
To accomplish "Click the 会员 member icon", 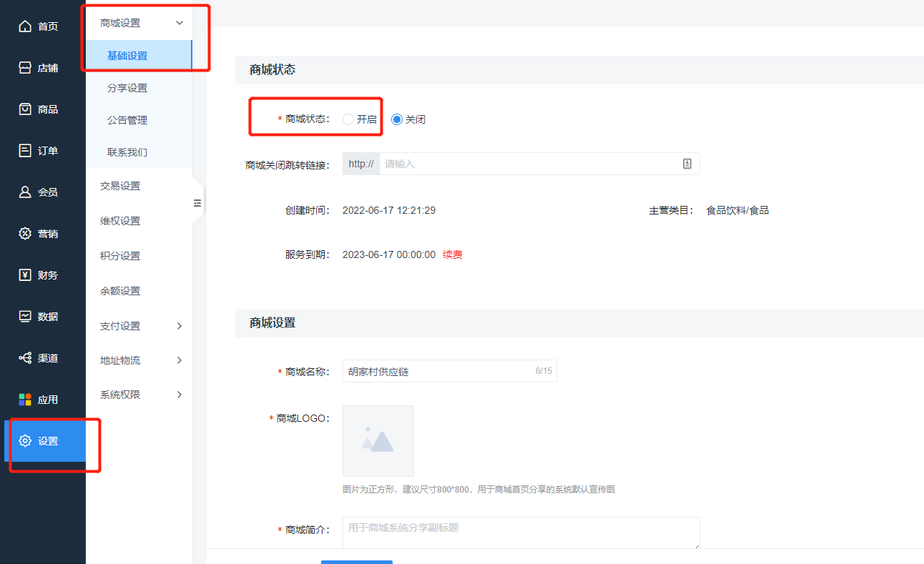I will tap(25, 192).
